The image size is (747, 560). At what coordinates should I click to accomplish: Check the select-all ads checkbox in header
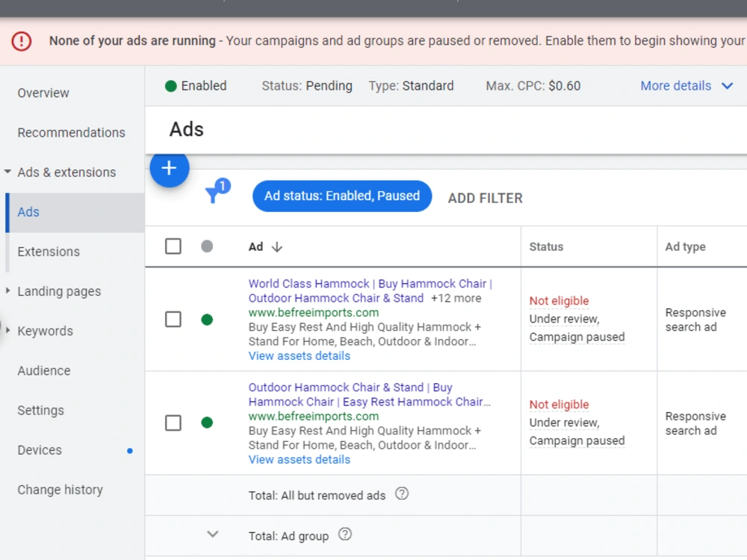(173, 246)
